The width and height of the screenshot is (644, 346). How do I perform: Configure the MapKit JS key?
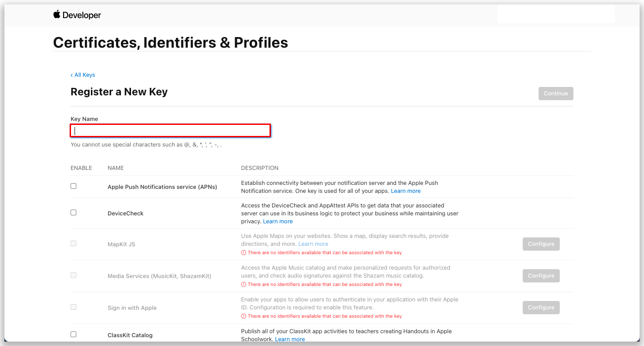[x=541, y=244]
